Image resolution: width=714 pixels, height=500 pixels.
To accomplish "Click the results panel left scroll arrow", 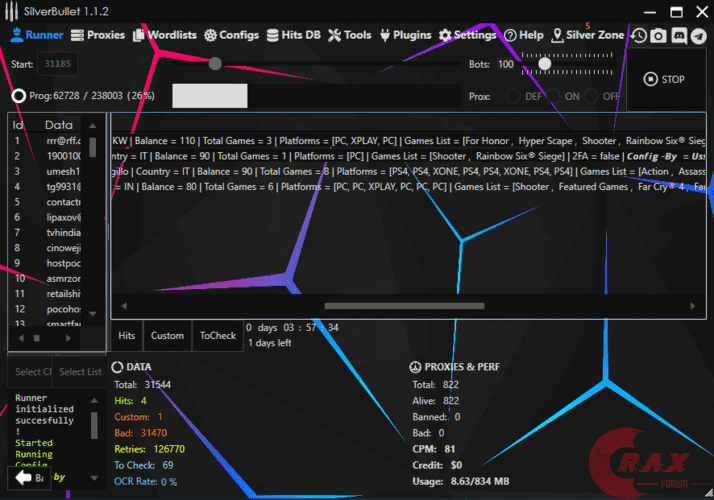I will [x=124, y=306].
